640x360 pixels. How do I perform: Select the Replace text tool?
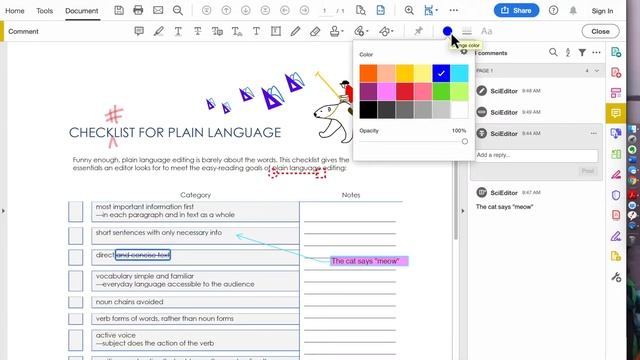(x=217, y=31)
